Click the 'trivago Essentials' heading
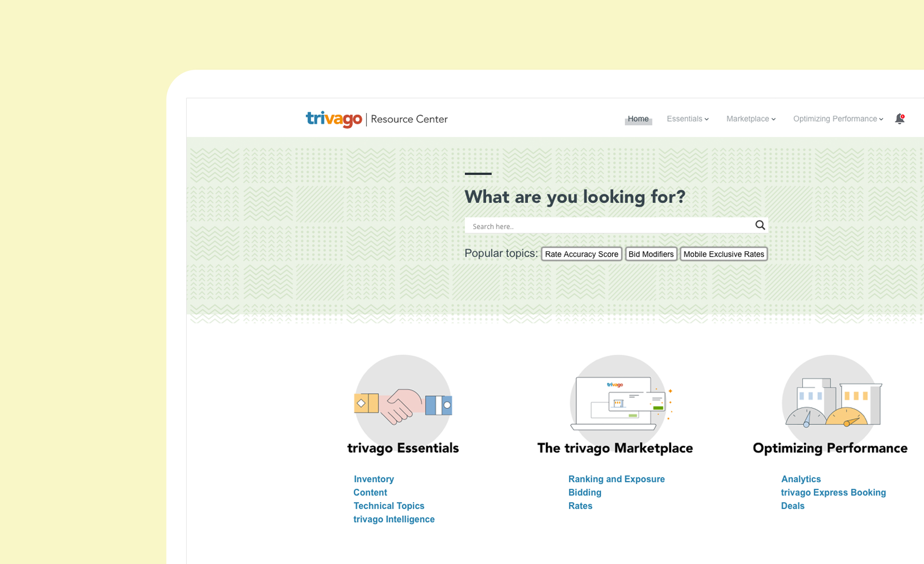Screen dimensions: 924x564 [403, 448]
